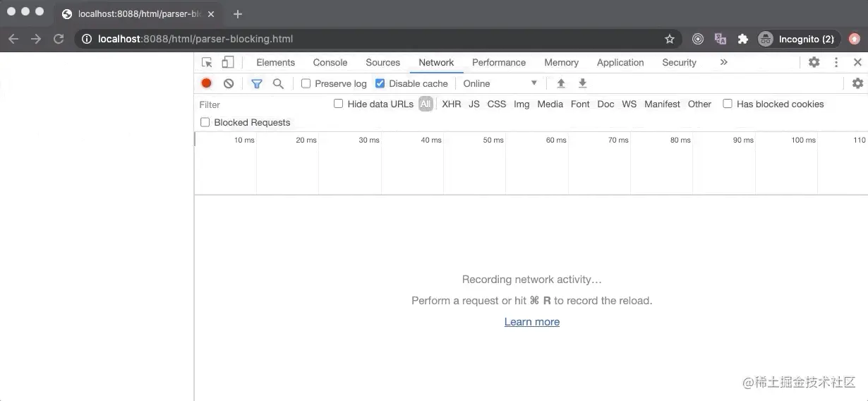Switch to the Console tab
The height and width of the screenshot is (401, 868).
[330, 62]
